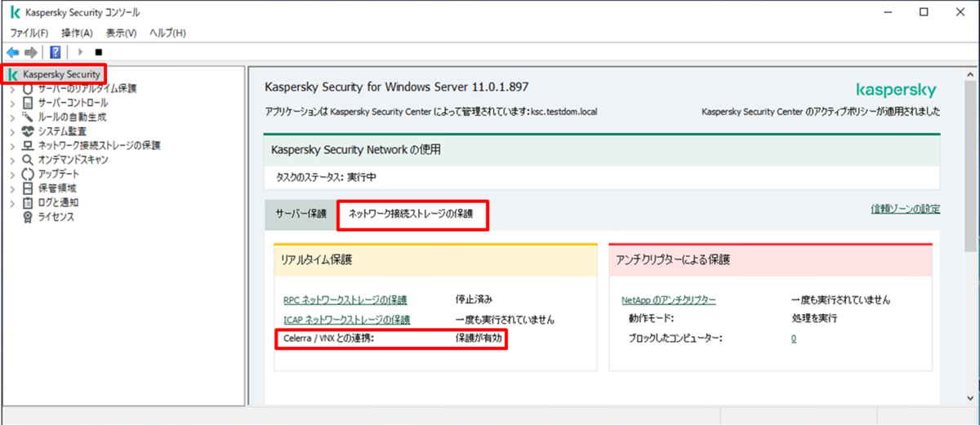Click the Celerra / VNX との連携 label
The width and height of the screenshot is (980, 425).
(x=327, y=338)
